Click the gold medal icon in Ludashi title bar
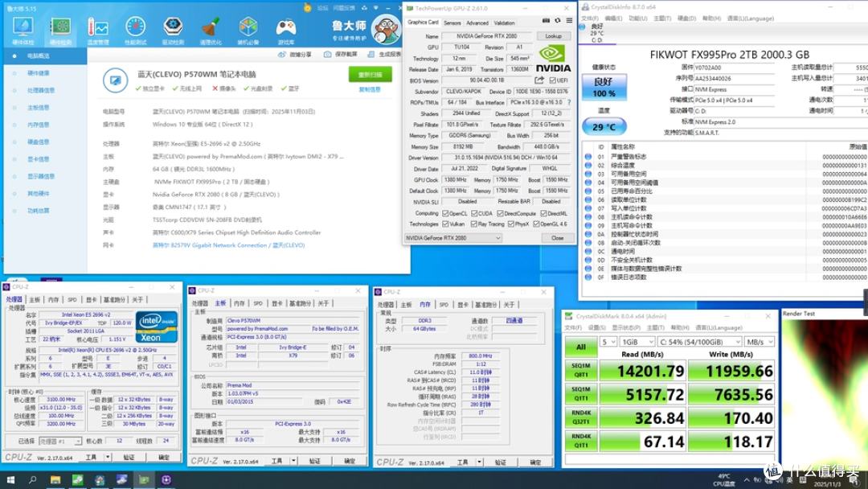This screenshot has height=489, width=868. (x=307, y=8)
